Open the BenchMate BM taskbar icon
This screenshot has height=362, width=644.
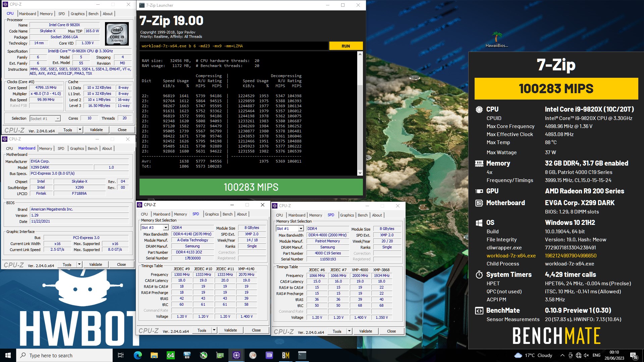point(286,355)
